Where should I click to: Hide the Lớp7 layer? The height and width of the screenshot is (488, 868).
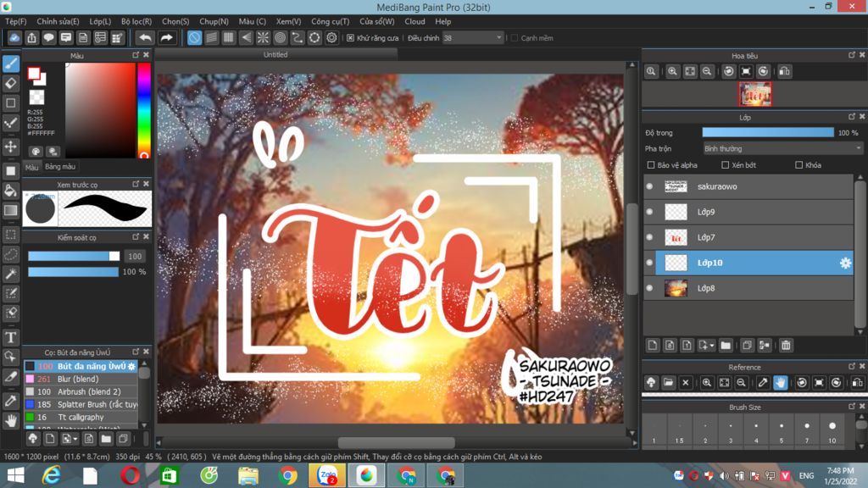[650, 237]
